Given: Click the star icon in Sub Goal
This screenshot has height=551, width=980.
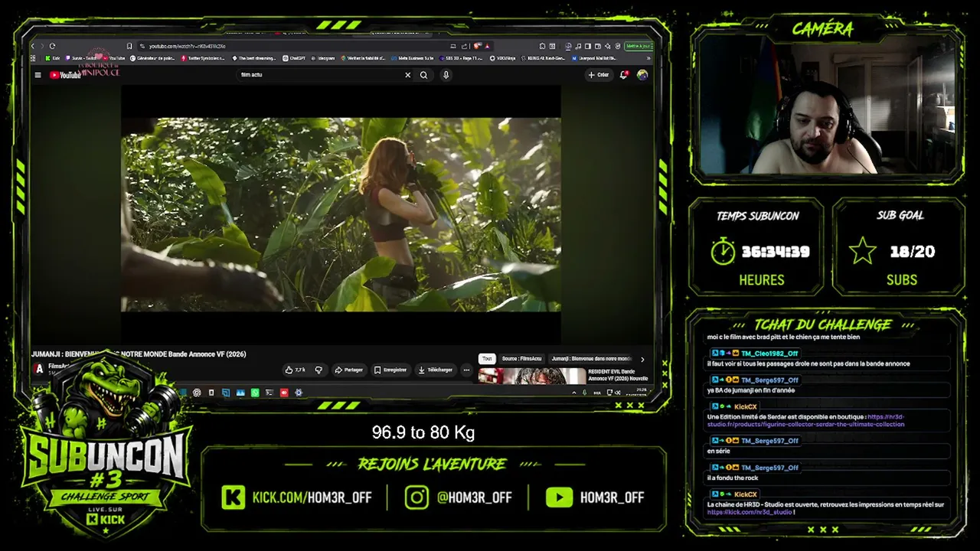Looking at the screenshot, I should (x=862, y=251).
